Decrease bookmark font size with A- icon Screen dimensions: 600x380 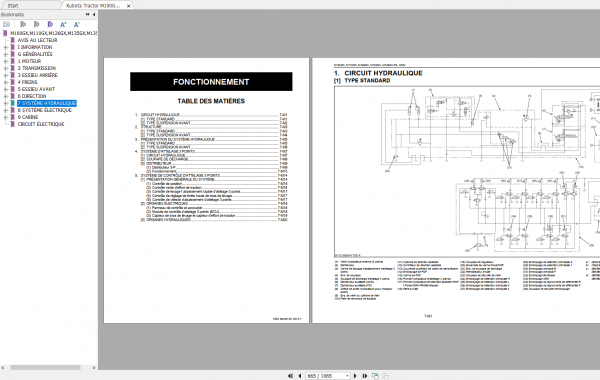pyautogui.click(x=77, y=24)
